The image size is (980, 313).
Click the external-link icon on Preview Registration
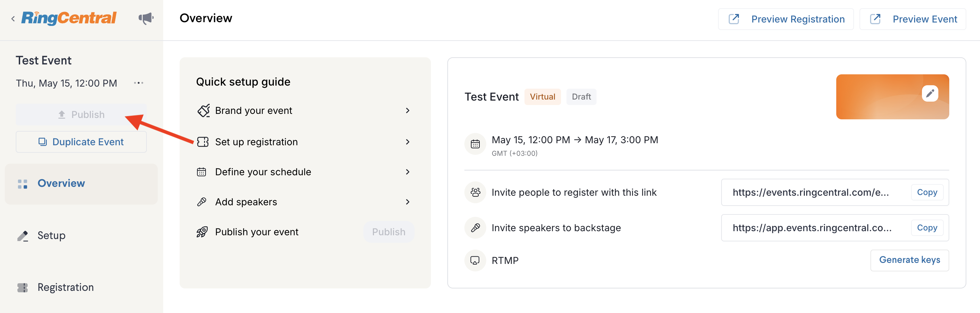coord(733,19)
